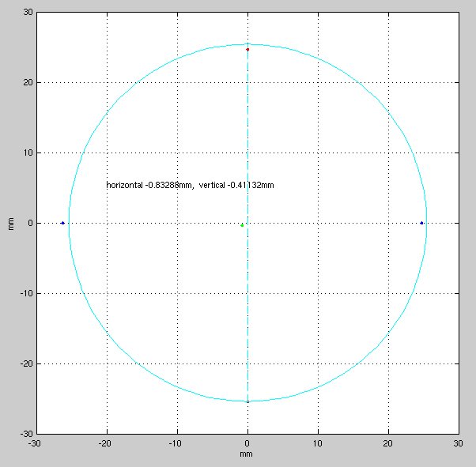Click the x-axis label 'mm'
This screenshot has width=476, height=467.
[246, 454]
